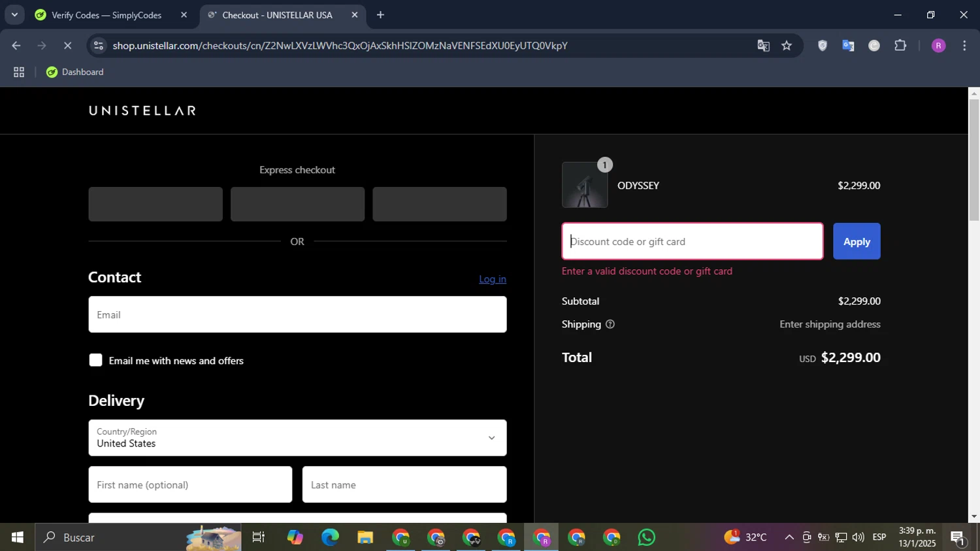980x551 pixels.
Task: Open a new browser tab
Action: [x=380, y=15]
